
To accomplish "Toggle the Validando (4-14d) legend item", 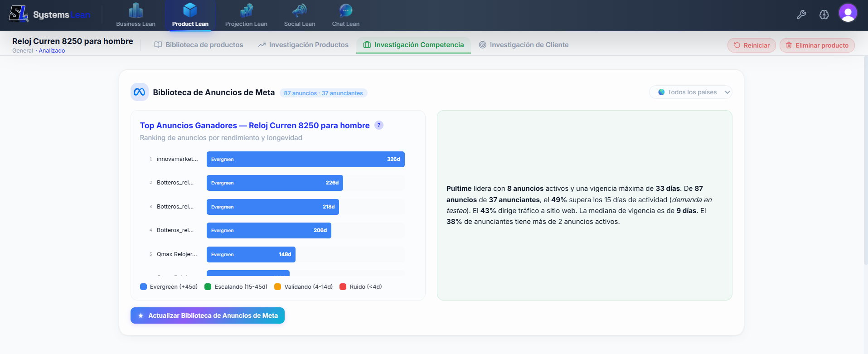I will point(303,287).
